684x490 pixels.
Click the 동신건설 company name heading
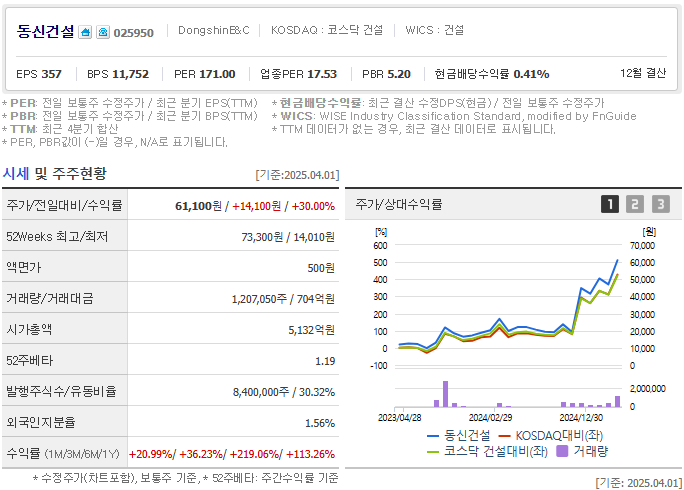[45, 31]
